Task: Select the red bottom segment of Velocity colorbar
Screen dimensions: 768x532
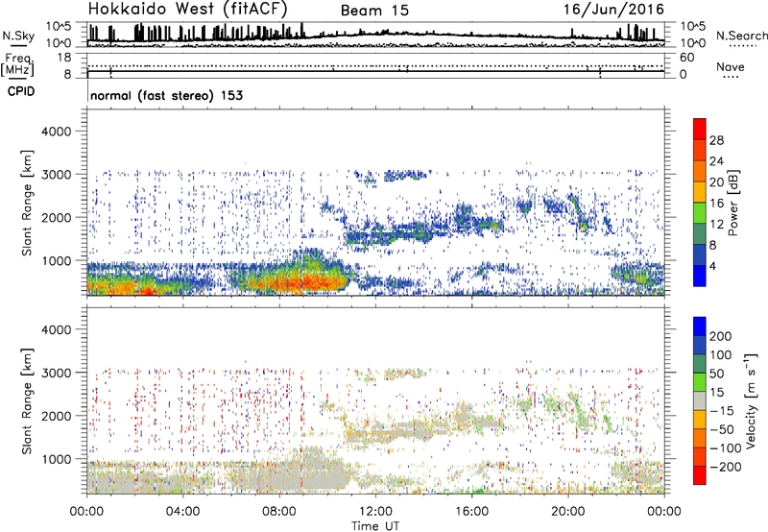Action: click(700, 475)
